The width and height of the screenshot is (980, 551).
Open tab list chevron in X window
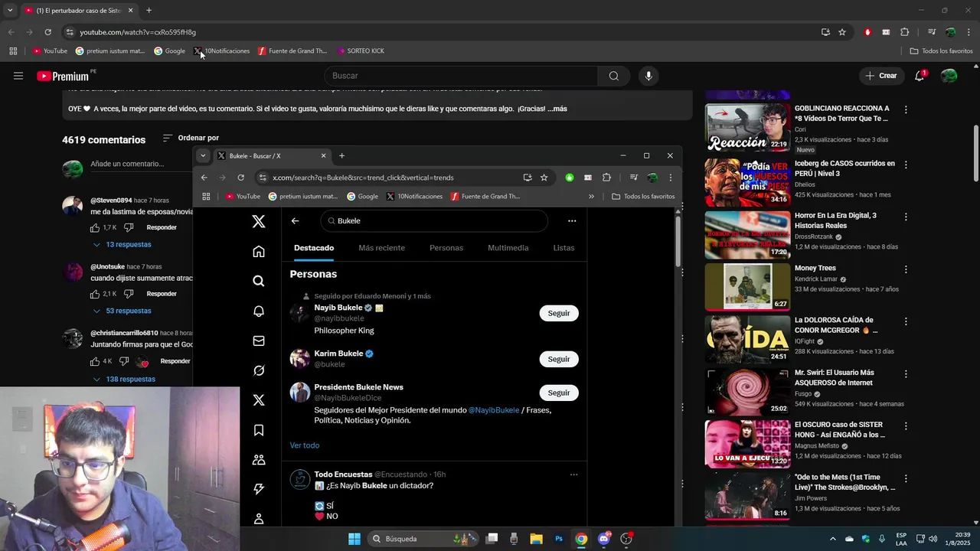click(203, 155)
